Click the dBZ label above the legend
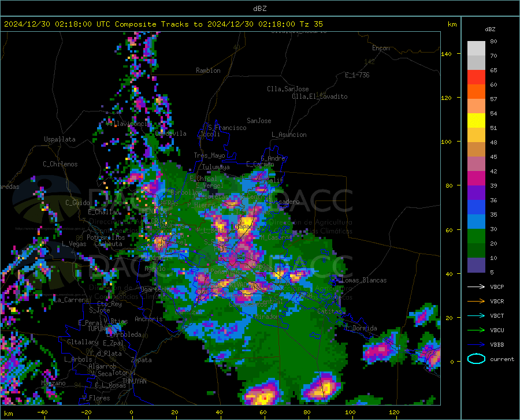This screenshot has height=420, width=520. (x=490, y=29)
